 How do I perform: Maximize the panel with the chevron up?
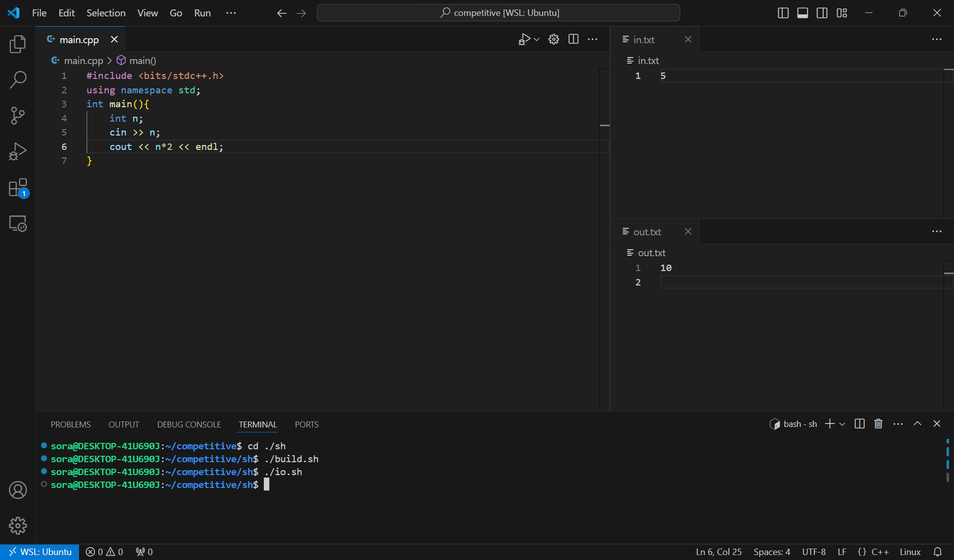coord(918,424)
